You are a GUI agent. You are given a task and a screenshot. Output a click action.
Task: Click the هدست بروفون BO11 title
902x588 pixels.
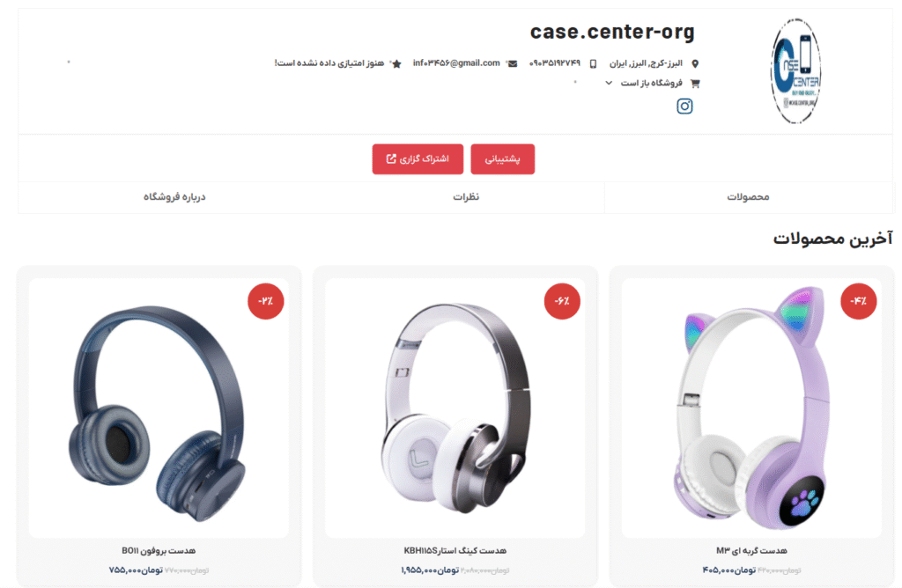click(159, 551)
